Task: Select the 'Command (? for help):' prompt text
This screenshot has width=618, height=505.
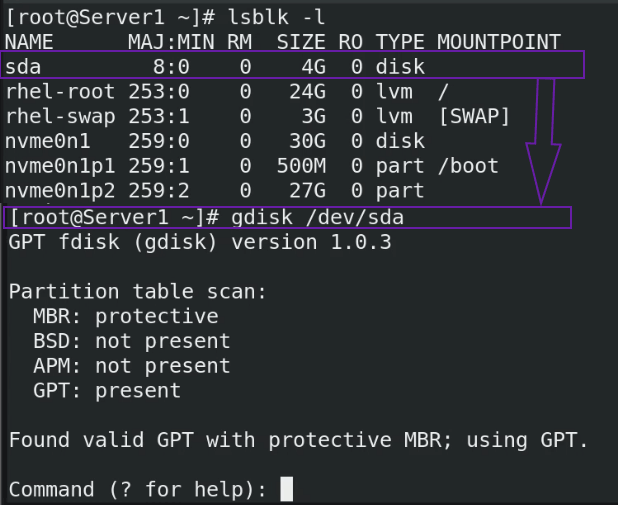Action: tap(138, 490)
